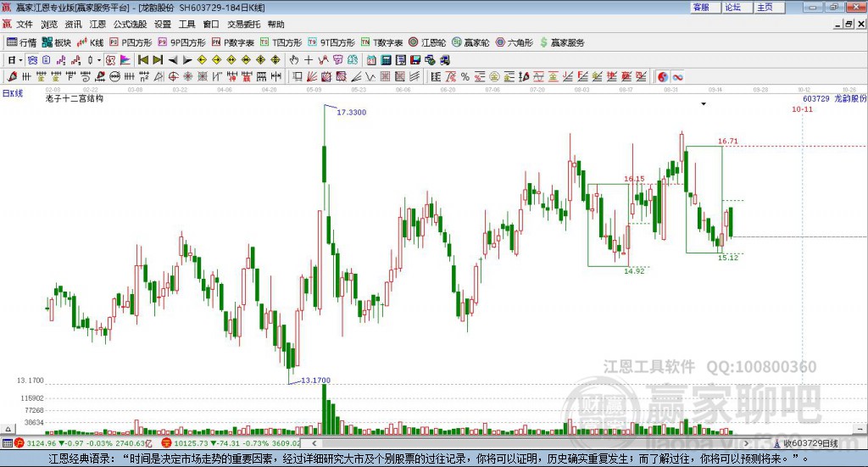Image resolution: width=868 pixels, height=467 pixels.
Task: Expand the candlestick style dropdown arrow
Action: click(98, 60)
